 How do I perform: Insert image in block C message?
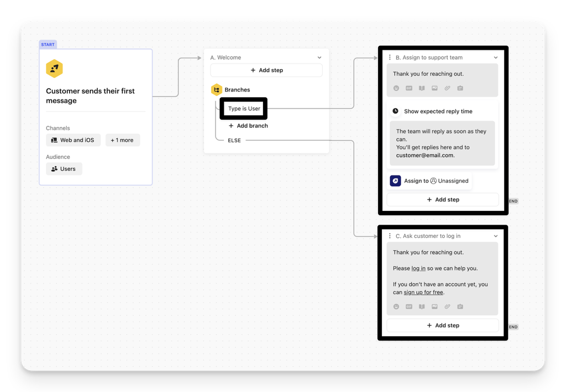(434, 306)
